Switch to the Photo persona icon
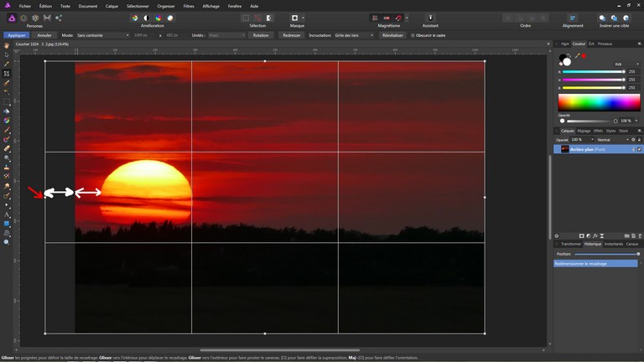Viewport: 644px width, 362px height. tap(12, 18)
